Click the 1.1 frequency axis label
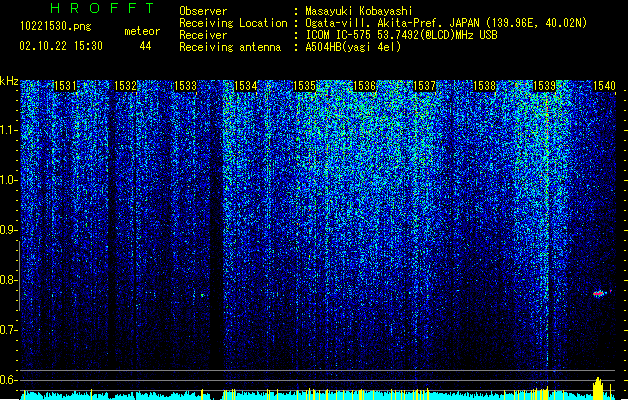 coord(9,130)
